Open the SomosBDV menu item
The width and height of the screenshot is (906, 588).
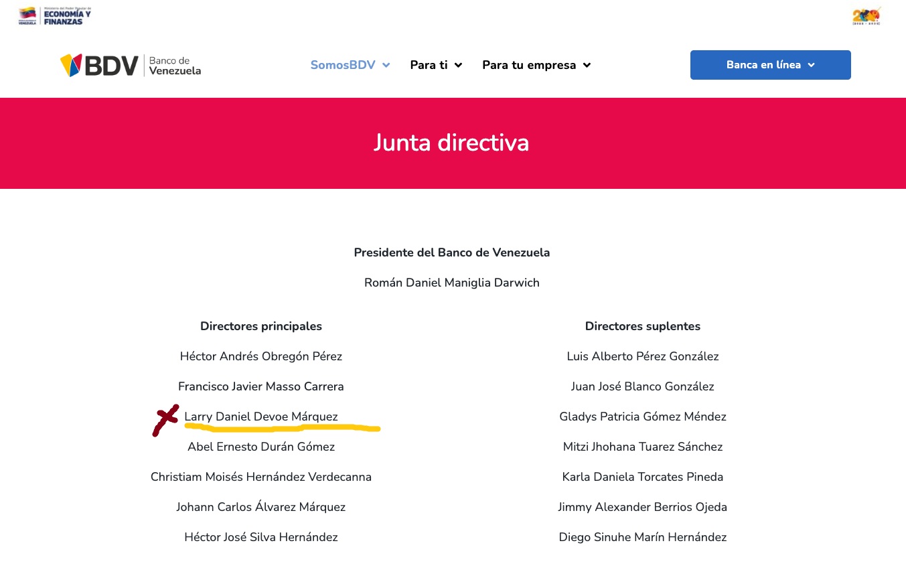[343, 65]
